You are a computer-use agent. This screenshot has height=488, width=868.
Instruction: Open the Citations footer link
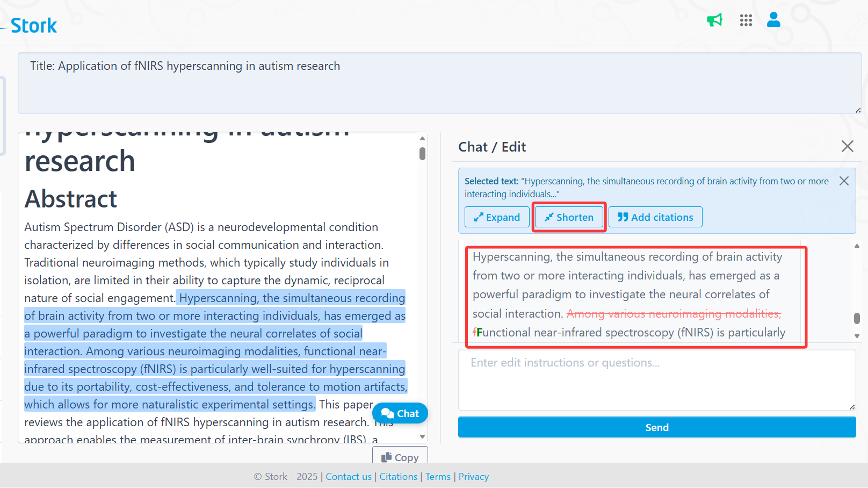pos(398,477)
